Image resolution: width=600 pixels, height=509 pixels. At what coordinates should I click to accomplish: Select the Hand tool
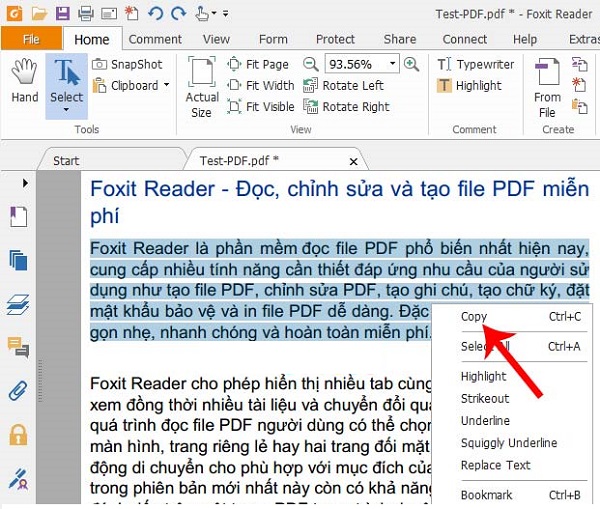(24, 81)
